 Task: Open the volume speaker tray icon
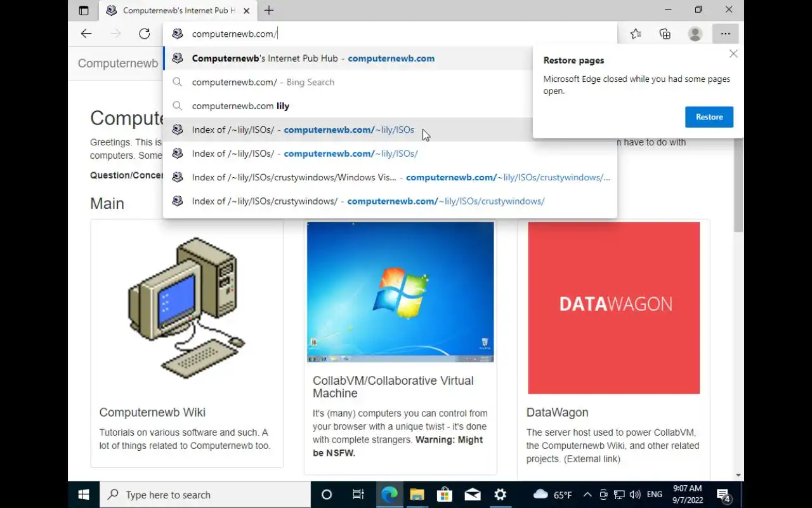pyautogui.click(x=636, y=495)
